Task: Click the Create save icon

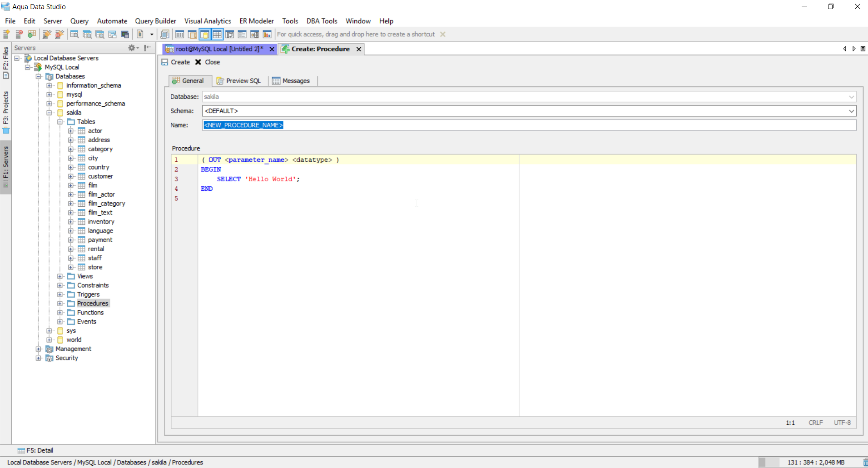Action: 165,62
